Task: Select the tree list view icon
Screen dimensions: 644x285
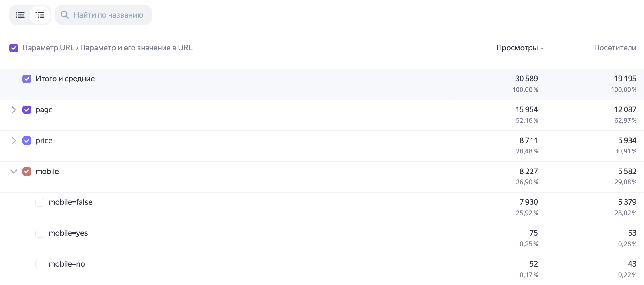Action: pos(40,15)
